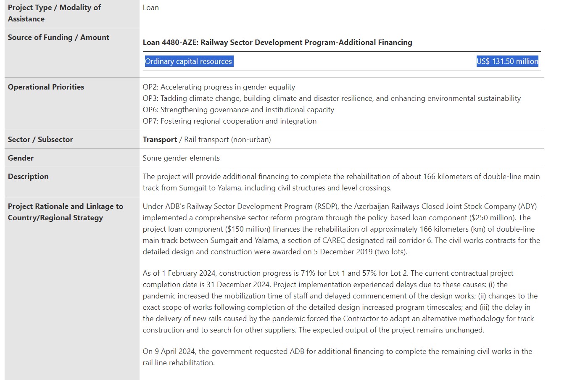Click the paragraph starting "On 9 April 2024"
The width and height of the screenshot is (588, 380).
(x=337, y=357)
